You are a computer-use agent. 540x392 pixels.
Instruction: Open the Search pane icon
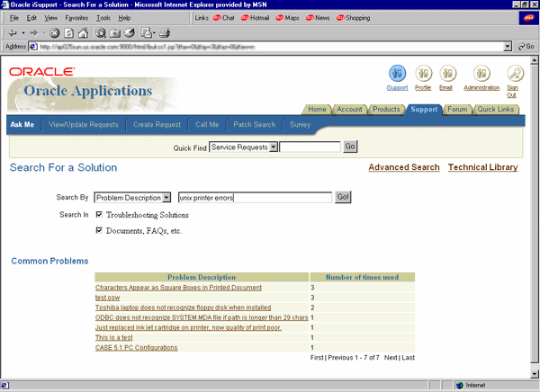tap(101, 33)
